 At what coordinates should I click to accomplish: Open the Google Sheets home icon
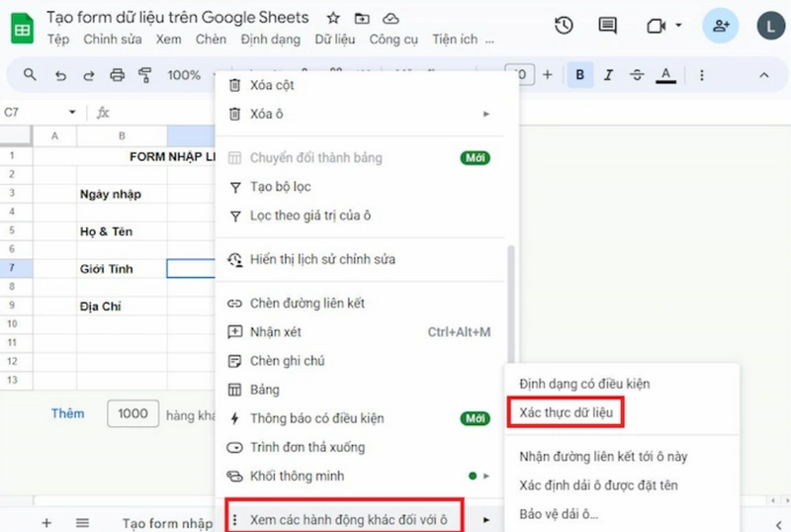pyautogui.click(x=22, y=29)
